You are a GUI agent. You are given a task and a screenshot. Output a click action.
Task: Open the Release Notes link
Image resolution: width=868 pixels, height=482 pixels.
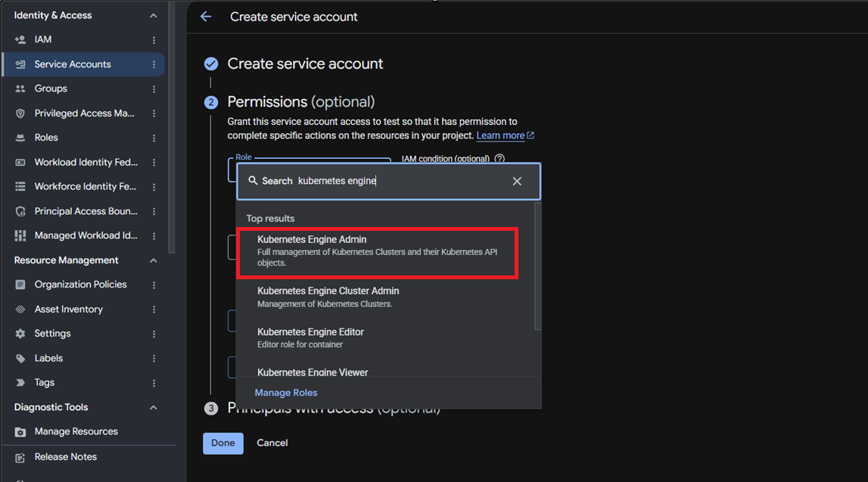pos(65,457)
